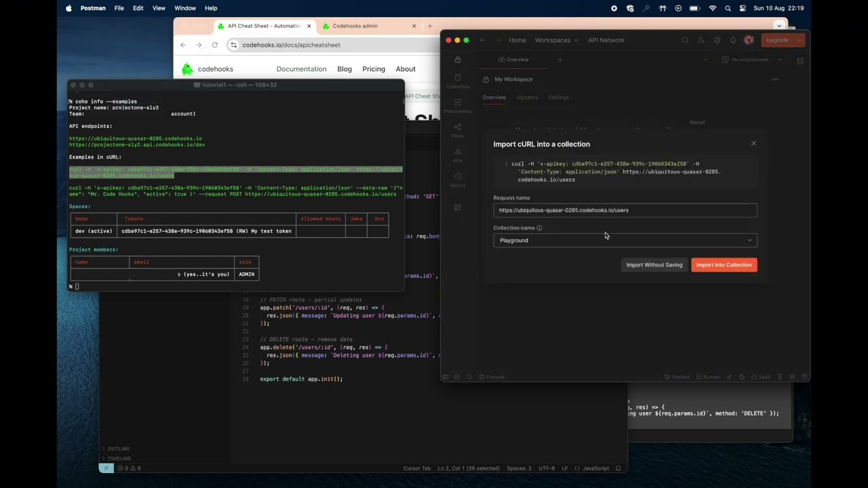Click the cURL command text area
This screenshot has height=488, width=868.
625,171
